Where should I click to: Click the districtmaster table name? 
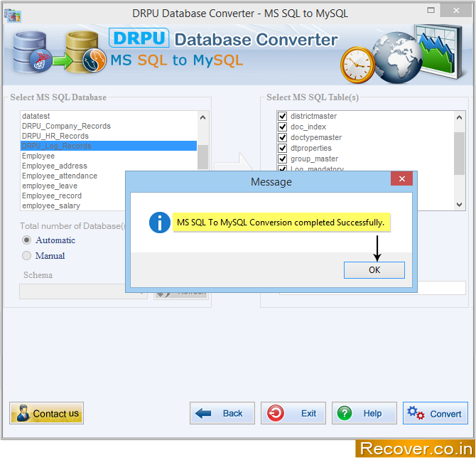(x=313, y=116)
